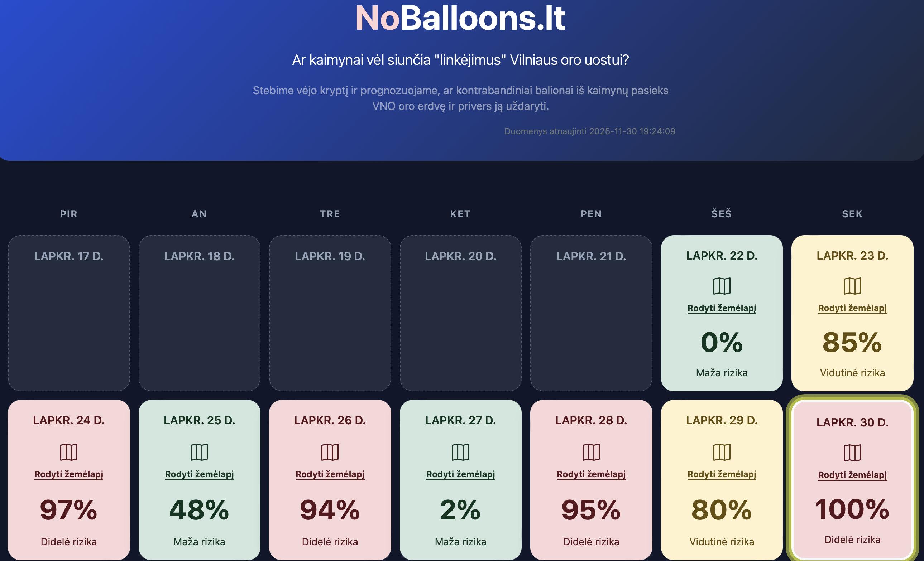Click the NoBalloons.lt site title

point(460,18)
